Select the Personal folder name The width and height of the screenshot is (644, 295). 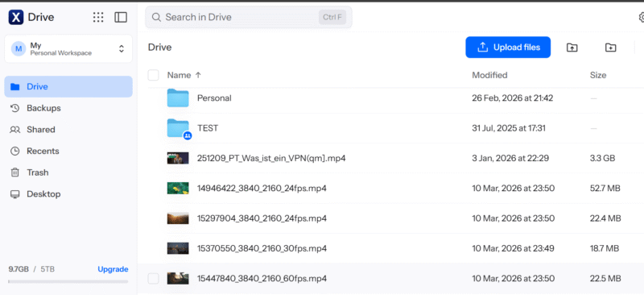click(x=214, y=98)
